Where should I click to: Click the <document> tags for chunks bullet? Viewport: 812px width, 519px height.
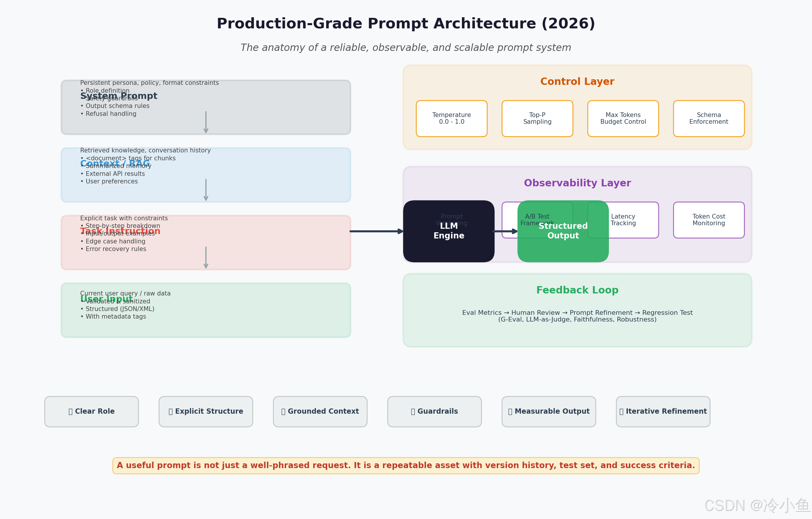(x=128, y=158)
